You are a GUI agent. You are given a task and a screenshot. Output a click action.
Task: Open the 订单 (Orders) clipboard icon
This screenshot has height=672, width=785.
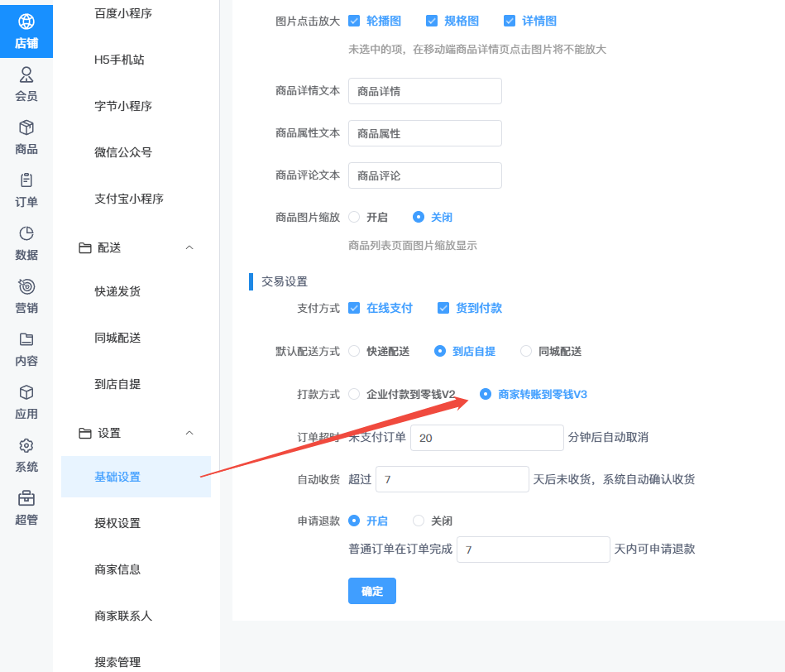26,181
